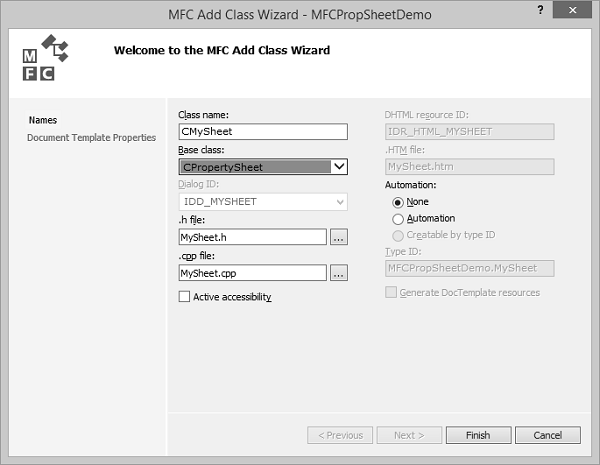Image resolution: width=600 pixels, height=465 pixels.
Task: Switch to Document Template Properties page
Action: 91,137
